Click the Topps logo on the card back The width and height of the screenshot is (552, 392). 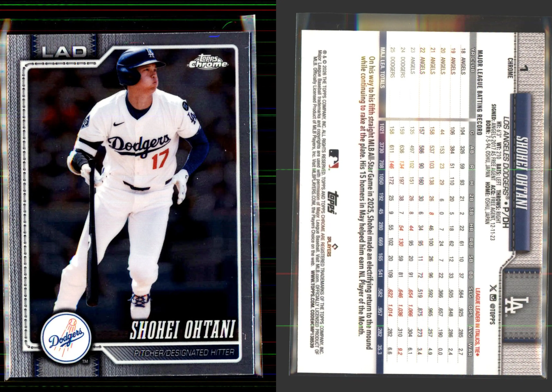coord(332,203)
